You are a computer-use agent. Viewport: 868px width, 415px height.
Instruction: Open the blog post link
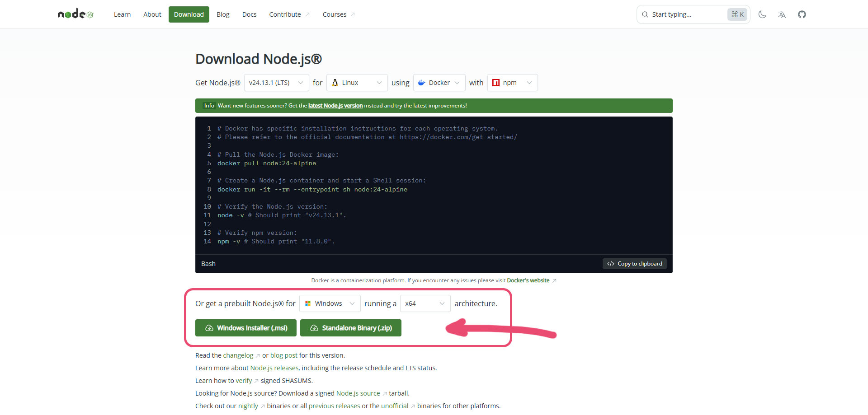(284, 355)
